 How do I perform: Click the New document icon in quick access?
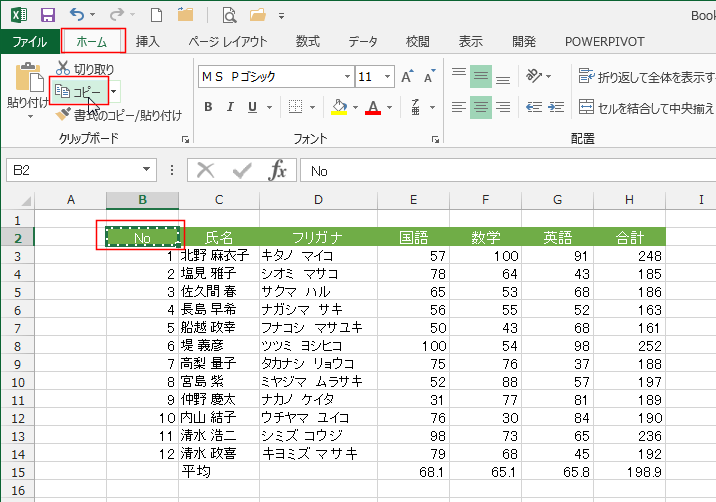[x=156, y=15]
